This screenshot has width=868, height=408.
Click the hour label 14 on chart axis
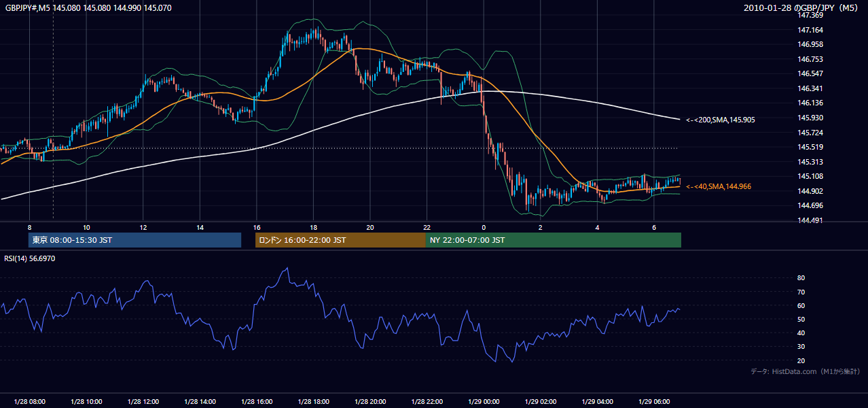click(200, 227)
